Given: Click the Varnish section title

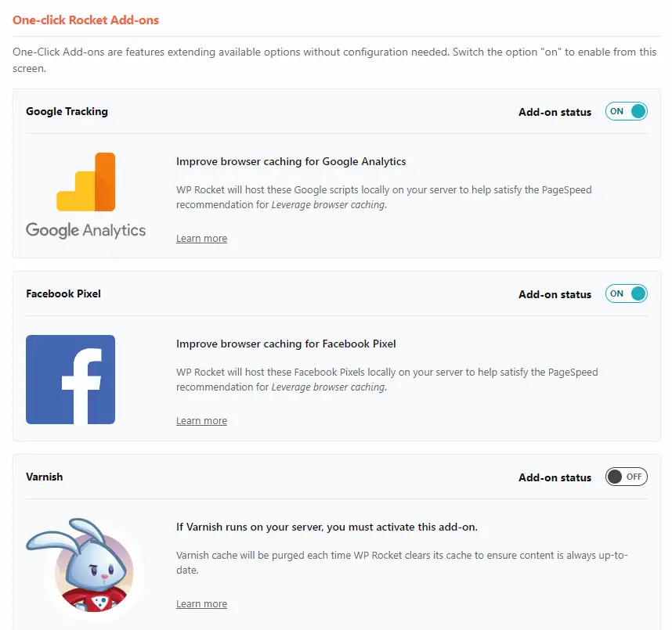Looking at the screenshot, I should (x=44, y=477).
